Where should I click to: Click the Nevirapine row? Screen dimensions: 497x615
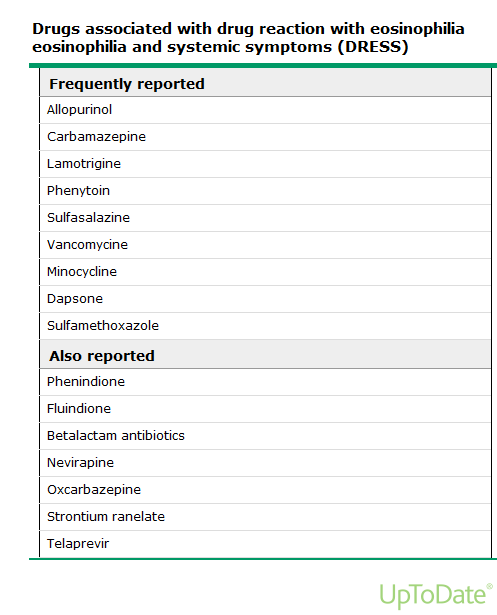tap(266, 463)
